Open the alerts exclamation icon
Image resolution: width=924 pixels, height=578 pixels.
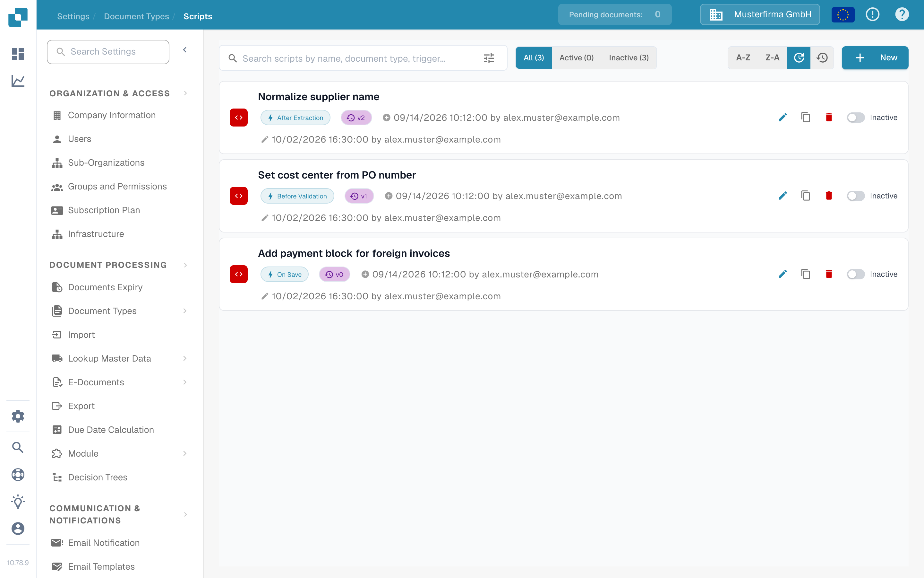(x=872, y=14)
